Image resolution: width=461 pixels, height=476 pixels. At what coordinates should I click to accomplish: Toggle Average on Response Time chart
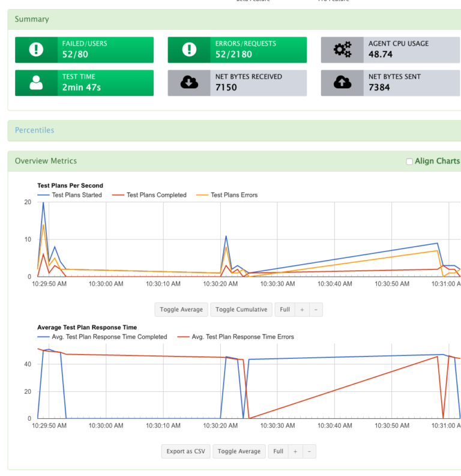239,451
